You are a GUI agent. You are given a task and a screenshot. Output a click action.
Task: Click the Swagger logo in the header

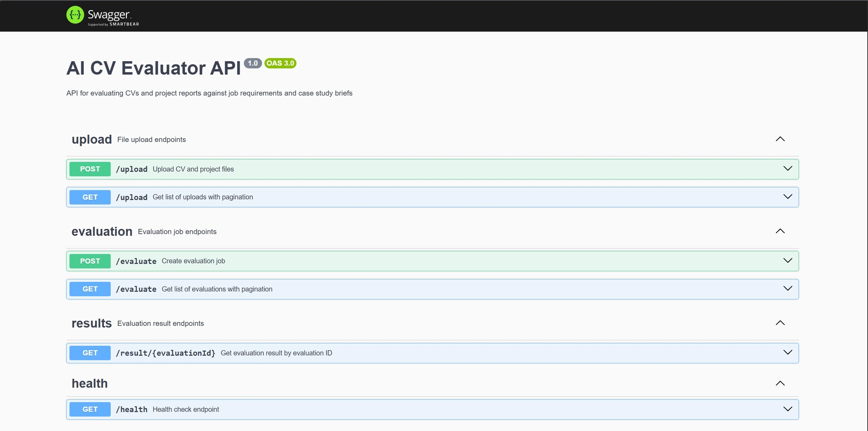tap(102, 15)
